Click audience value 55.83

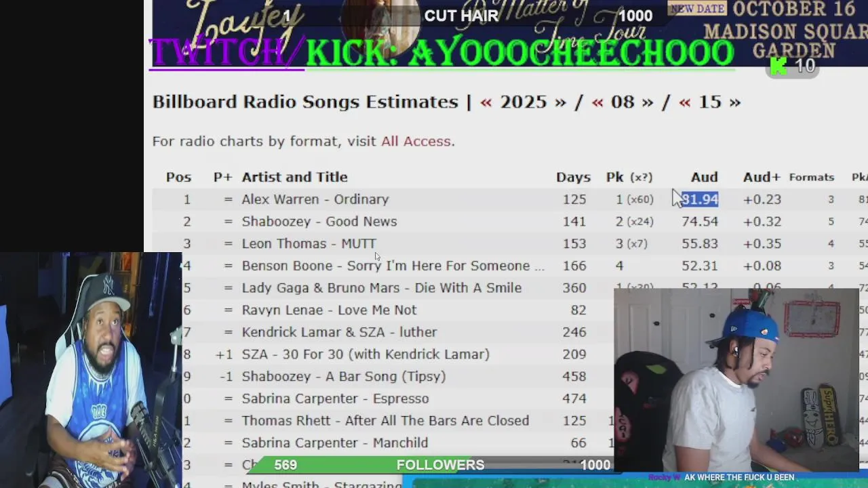700,243
